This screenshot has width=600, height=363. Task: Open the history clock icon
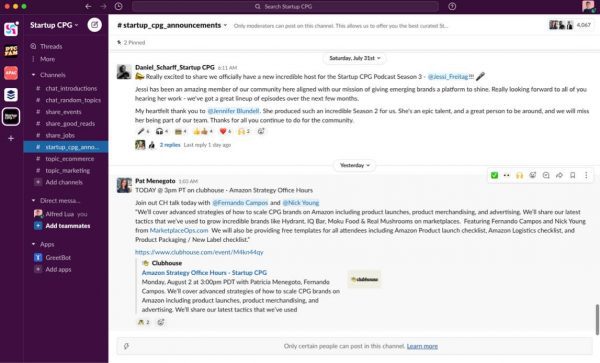tap(119, 7)
